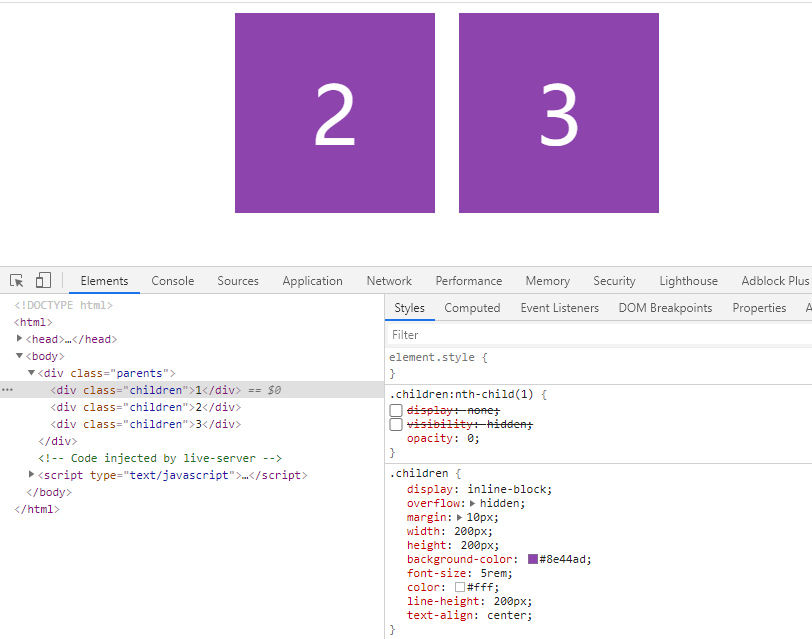Open the Performance tab
Viewport: 812px width, 639px height.
click(469, 281)
